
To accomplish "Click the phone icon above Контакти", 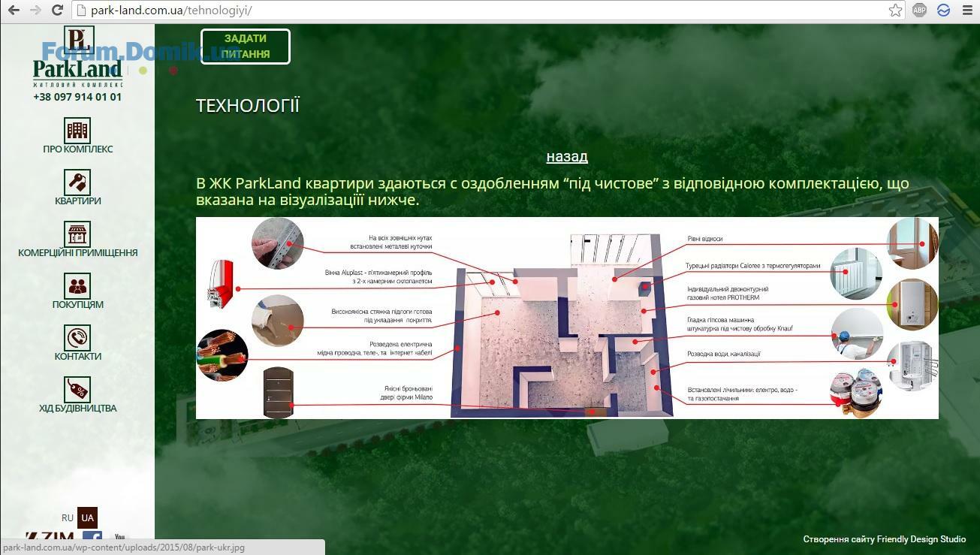I will tap(77, 337).
